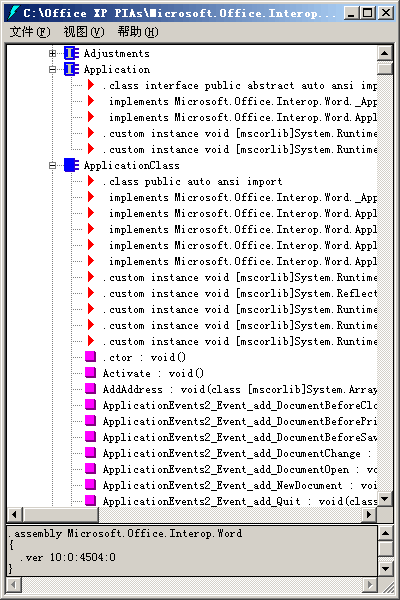400x600 pixels.
Task: Click tree view horizontal scroll right arrow
Action: [369, 515]
